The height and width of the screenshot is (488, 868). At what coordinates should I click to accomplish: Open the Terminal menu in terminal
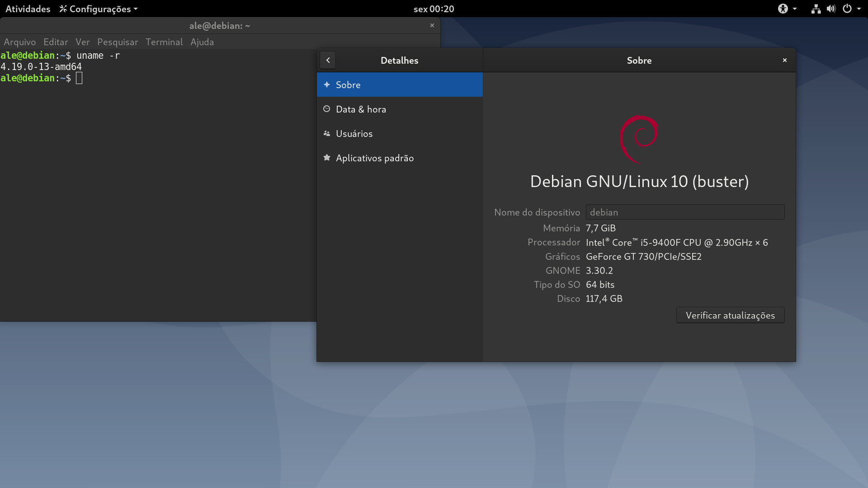[x=164, y=42]
